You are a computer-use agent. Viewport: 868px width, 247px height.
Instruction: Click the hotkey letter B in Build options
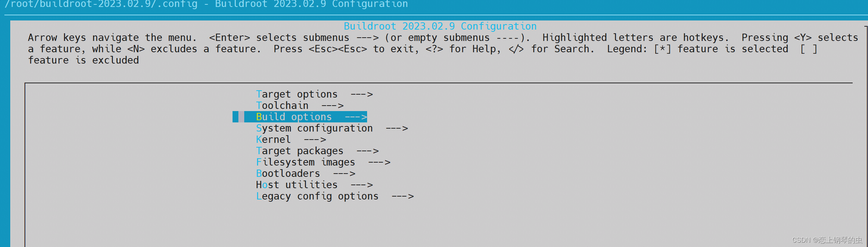260,117
